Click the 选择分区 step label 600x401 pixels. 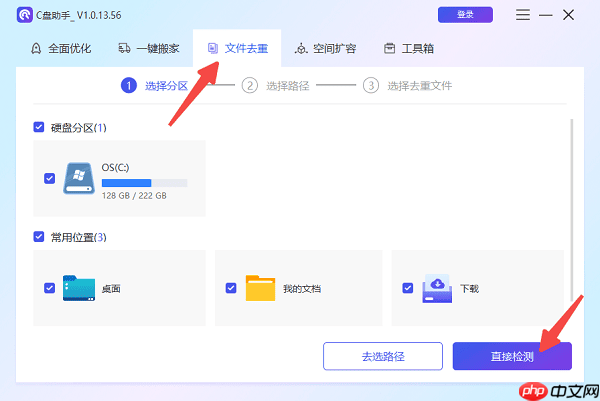click(x=166, y=86)
